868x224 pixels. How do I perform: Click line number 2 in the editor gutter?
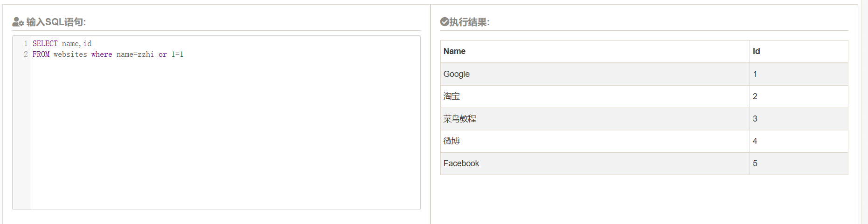(x=26, y=54)
